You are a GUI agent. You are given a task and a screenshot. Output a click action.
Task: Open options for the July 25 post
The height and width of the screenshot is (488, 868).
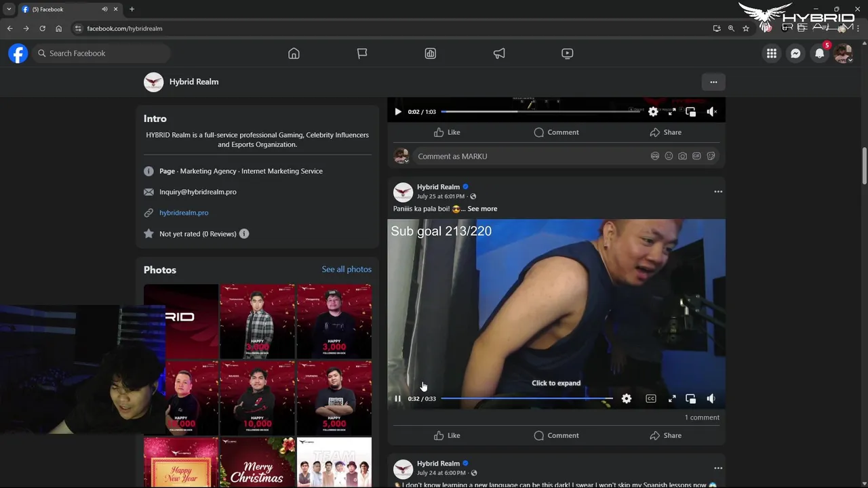718,192
